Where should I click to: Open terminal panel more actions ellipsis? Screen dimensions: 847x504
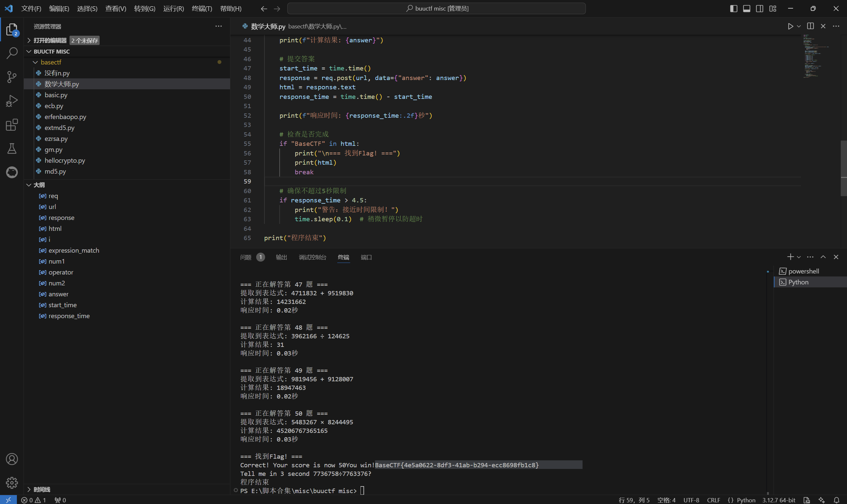point(810,257)
